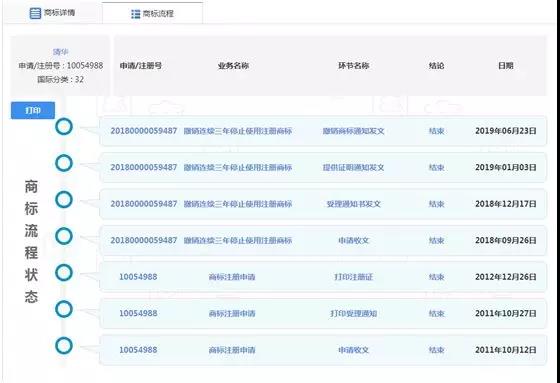Click 撤销连续三年停止使用注册商标 in 2018年09月26日 row

click(238, 240)
